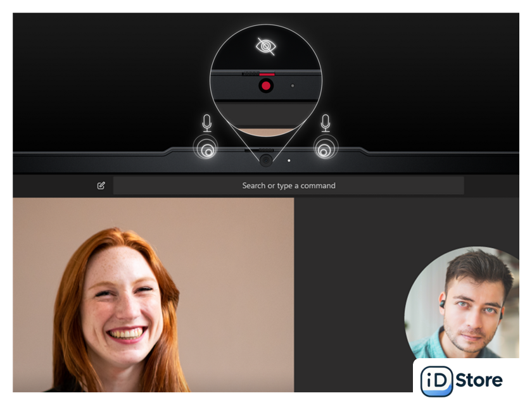Click the crossed-out eye privacy icon
Image resolution: width=532 pixels, height=405 pixels.
pyautogui.click(x=265, y=46)
